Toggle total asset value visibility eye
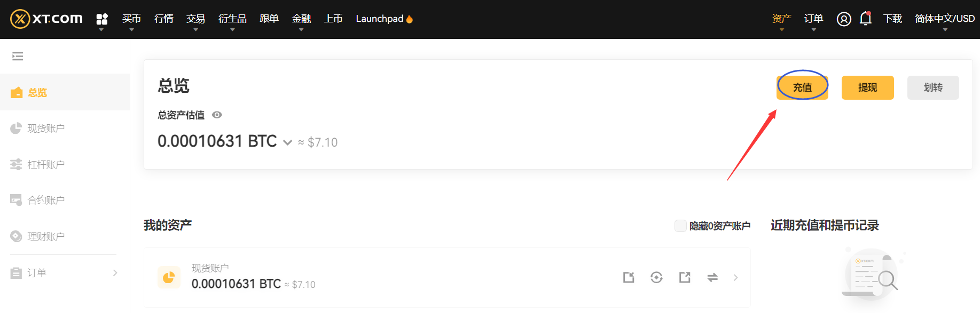Image resolution: width=980 pixels, height=313 pixels. pyautogui.click(x=217, y=115)
